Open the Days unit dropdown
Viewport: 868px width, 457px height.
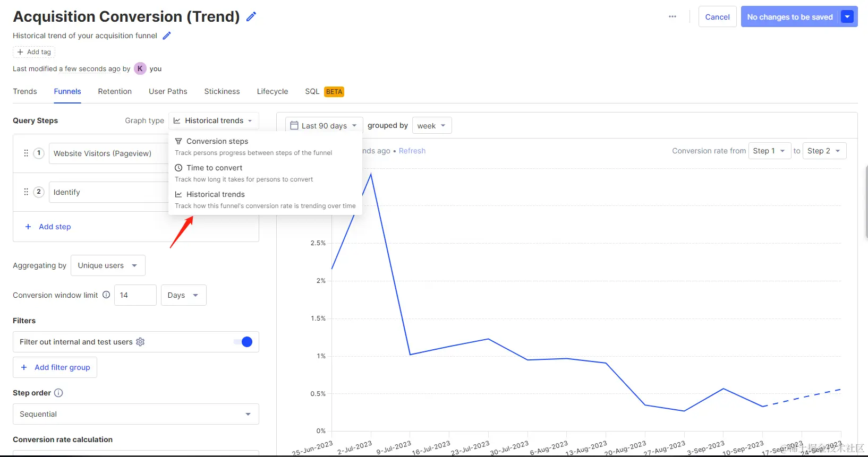click(183, 295)
